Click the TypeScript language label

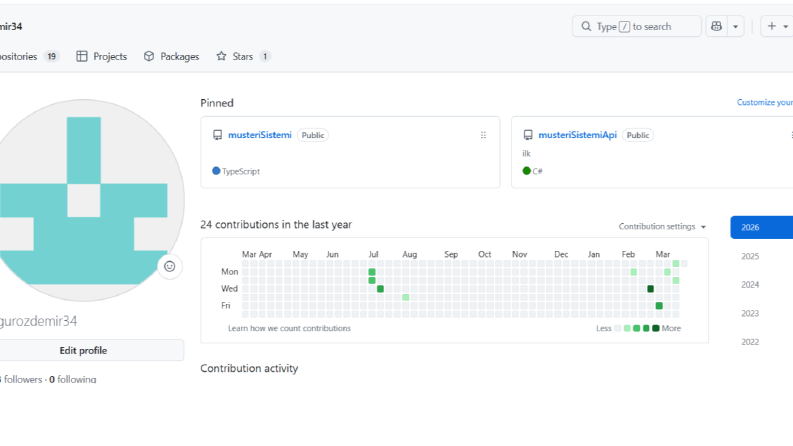241,171
